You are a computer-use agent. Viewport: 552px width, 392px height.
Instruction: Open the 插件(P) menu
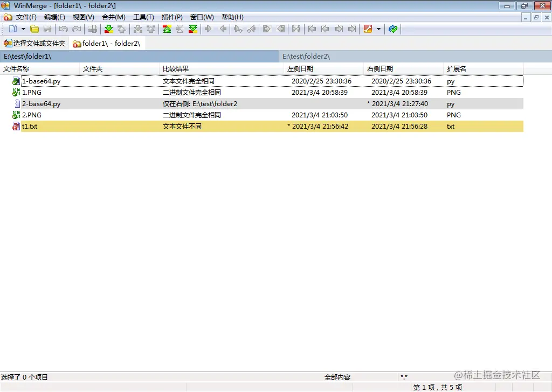[x=172, y=17]
